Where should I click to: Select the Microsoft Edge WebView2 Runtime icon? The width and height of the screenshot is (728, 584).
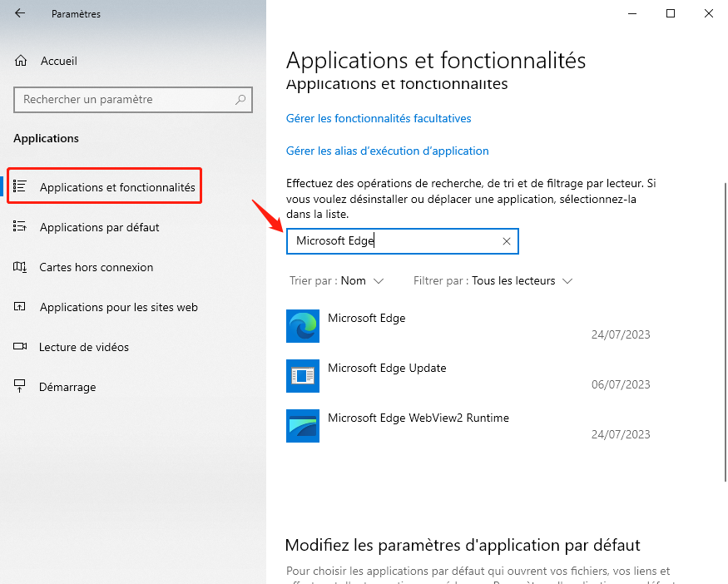click(x=302, y=425)
